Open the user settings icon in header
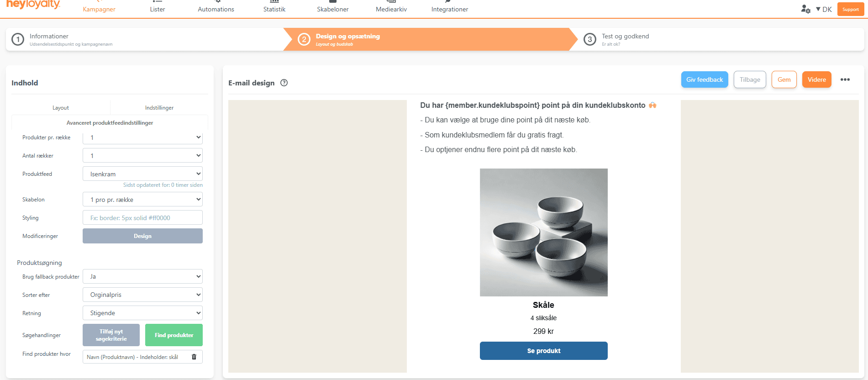This screenshot has height=380, width=868. tap(805, 9)
